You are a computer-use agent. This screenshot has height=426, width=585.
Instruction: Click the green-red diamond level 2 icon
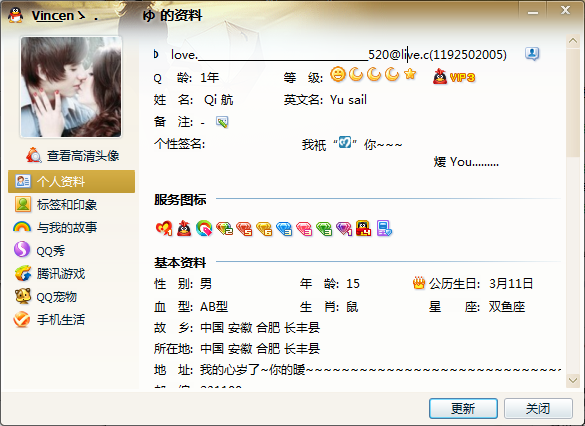click(x=224, y=228)
